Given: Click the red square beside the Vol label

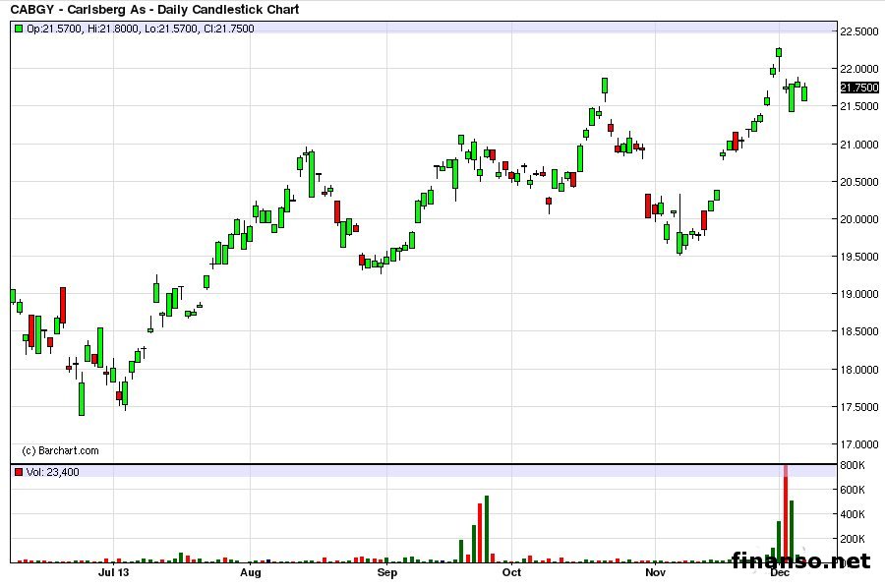Looking at the screenshot, I should (19, 472).
